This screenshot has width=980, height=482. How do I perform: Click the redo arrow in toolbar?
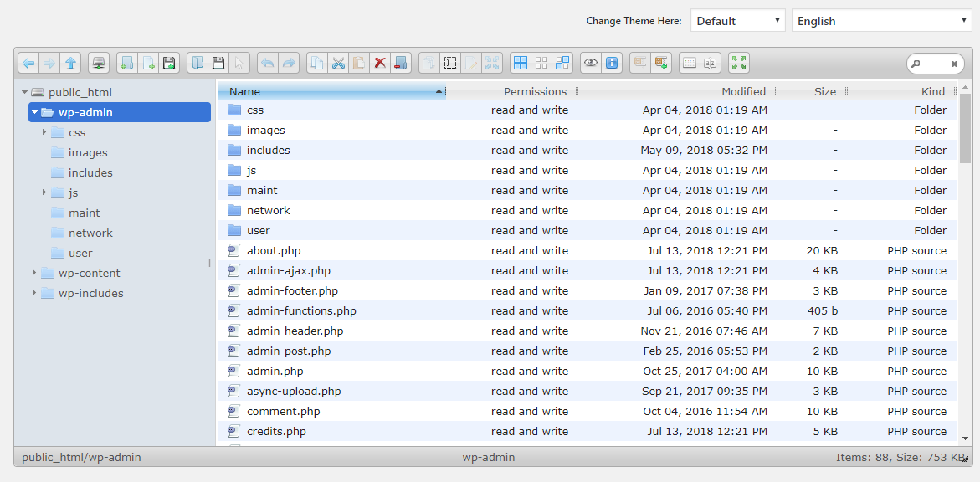(x=288, y=63)
